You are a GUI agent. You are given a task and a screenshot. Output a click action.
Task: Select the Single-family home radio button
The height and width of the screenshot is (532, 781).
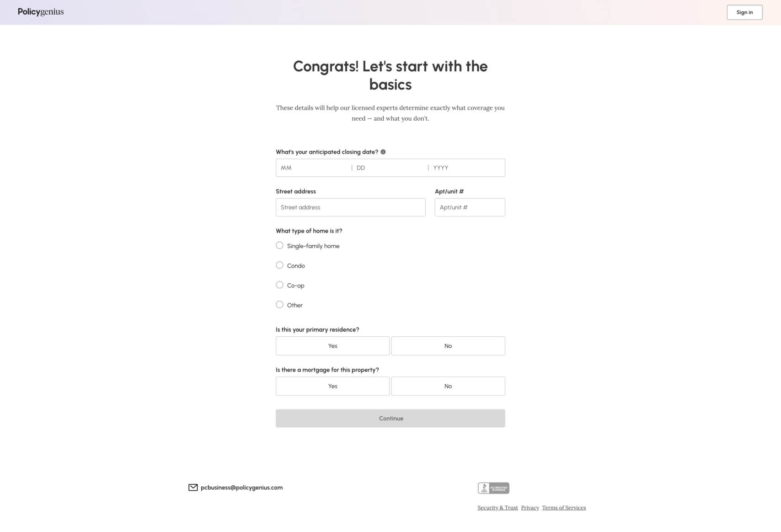point(279,245)
